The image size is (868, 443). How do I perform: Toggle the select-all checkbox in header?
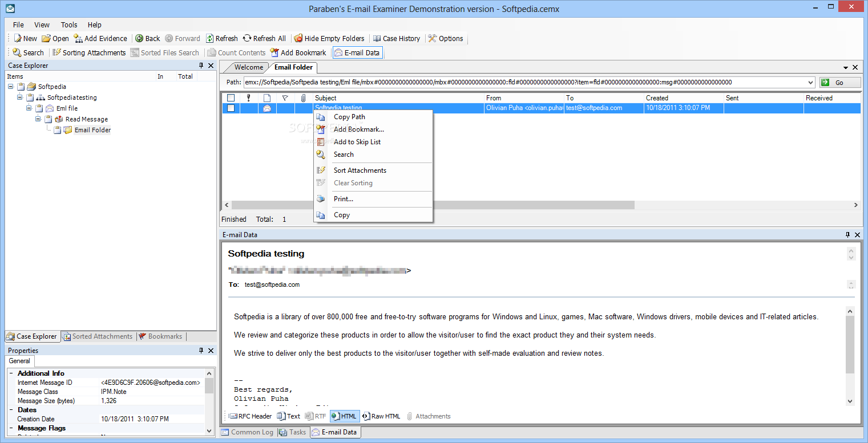coord(231,98)
